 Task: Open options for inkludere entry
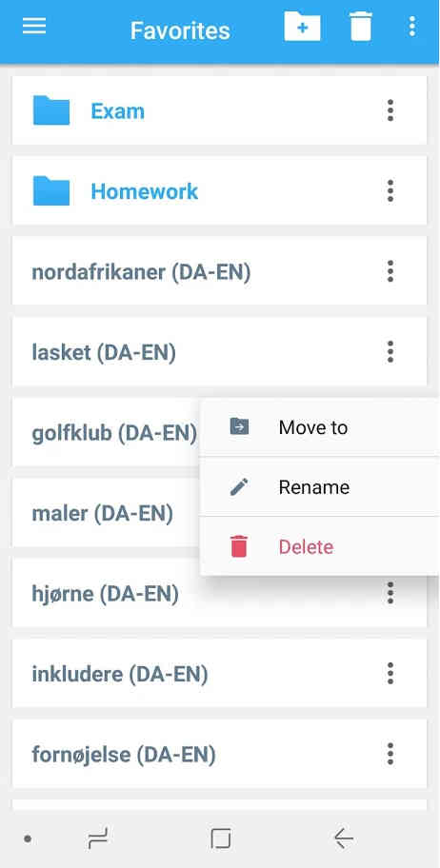tap(390, 674)
